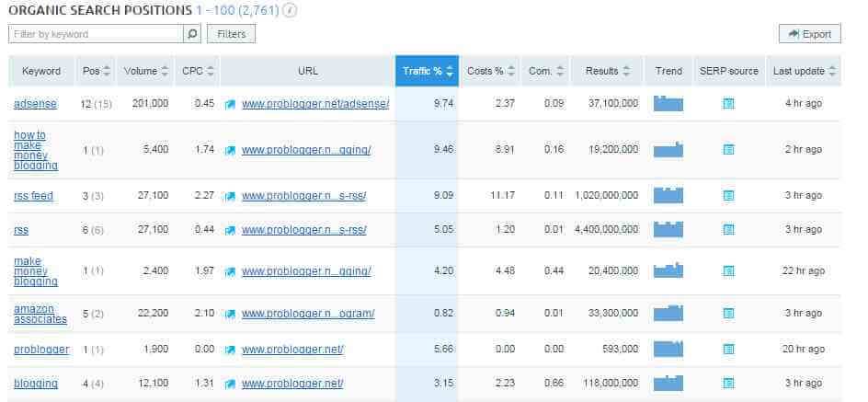Screen dimensions: 868x402
Task: View SERP source icon for make money blogging
Action: [x=728, y=270]
